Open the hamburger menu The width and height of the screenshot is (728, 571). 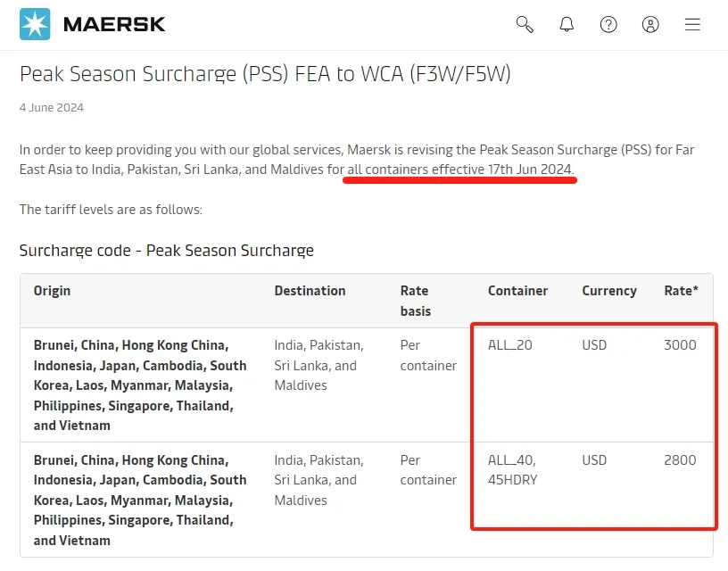pos(692,24)
